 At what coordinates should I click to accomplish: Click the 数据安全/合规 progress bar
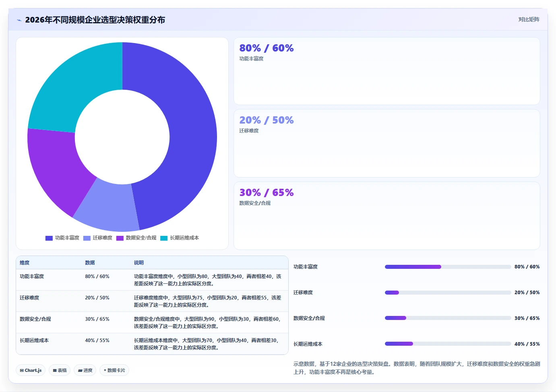[448, 318]
